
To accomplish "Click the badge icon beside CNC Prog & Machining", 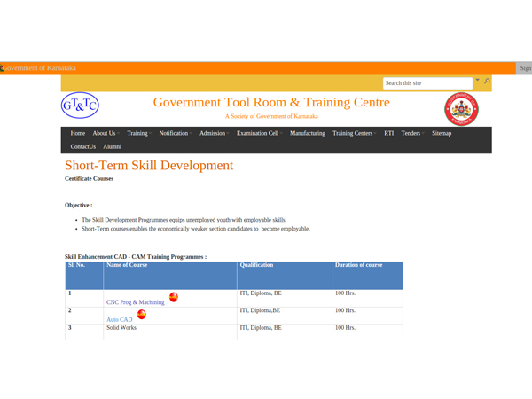I will [174, 298].
